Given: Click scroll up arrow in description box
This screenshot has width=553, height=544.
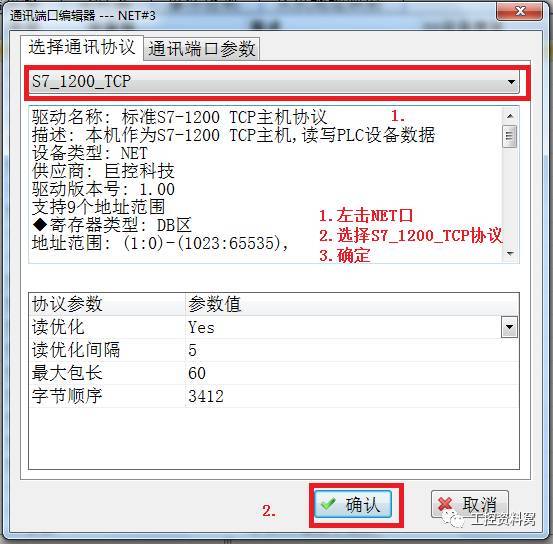Looking at the screenshot, I should [x=510, y=116].
